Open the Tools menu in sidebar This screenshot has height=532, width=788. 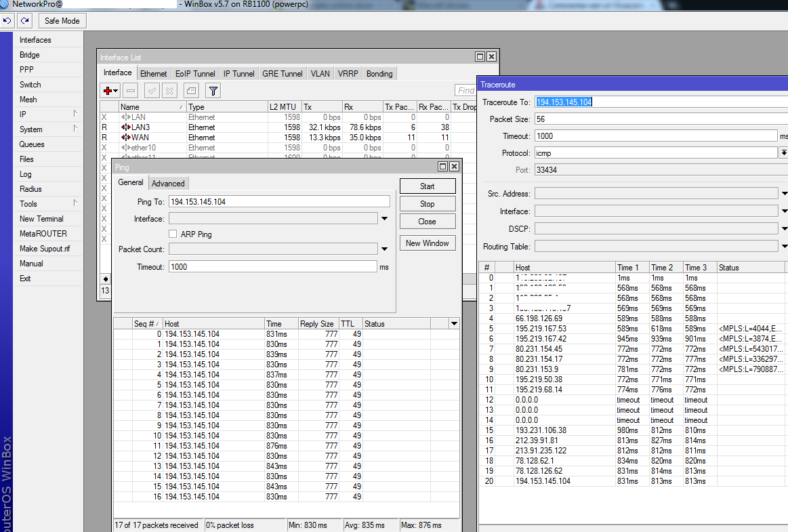28,204
